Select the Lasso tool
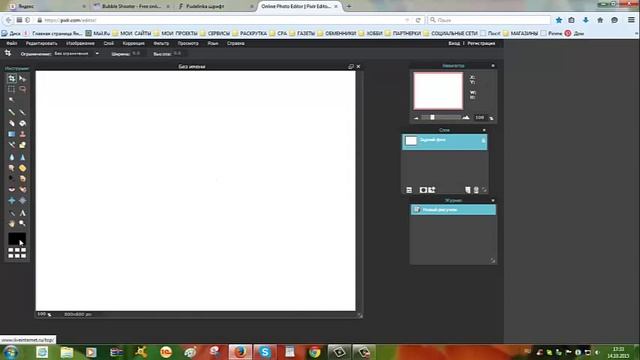 (22, 89)
